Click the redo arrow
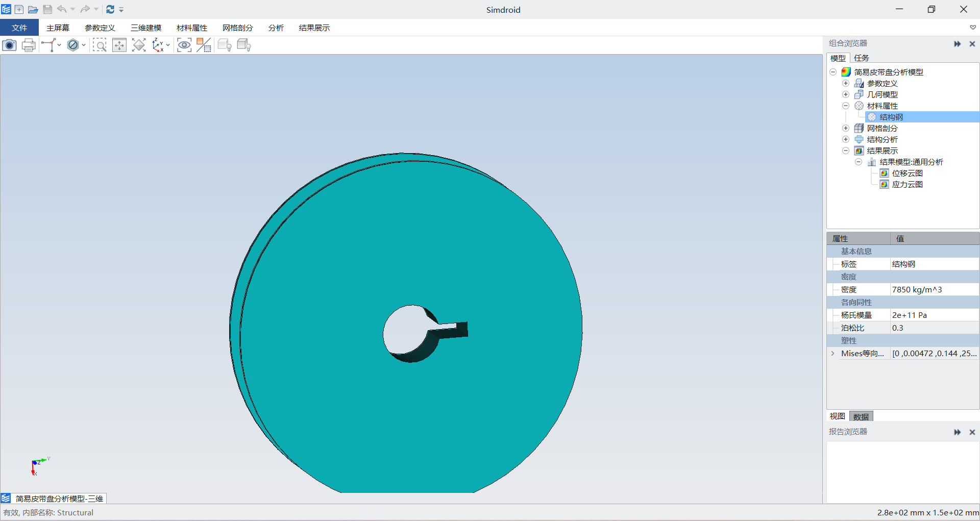980x521 pixels. 85,9
